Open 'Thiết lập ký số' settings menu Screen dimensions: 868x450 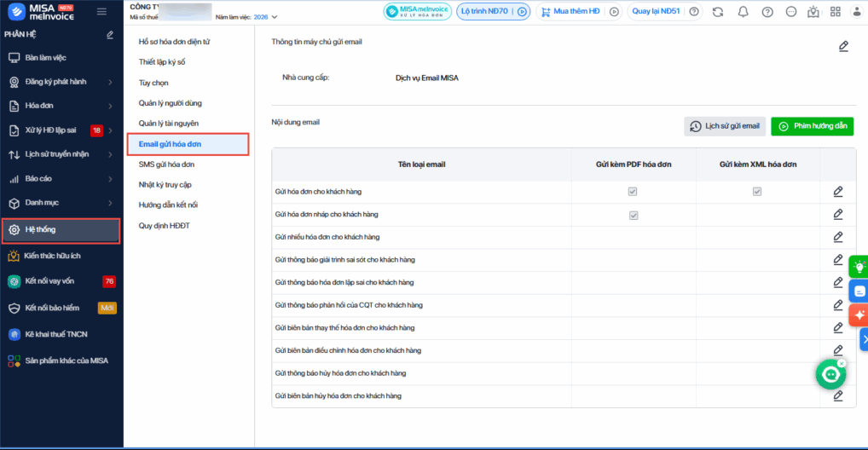pyautogui.click(x=161, y=62)
